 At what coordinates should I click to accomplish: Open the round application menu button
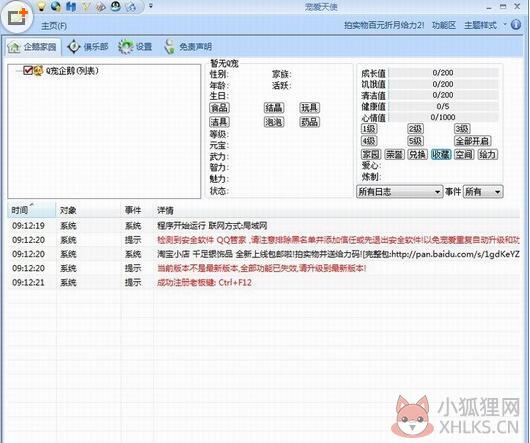17,18
